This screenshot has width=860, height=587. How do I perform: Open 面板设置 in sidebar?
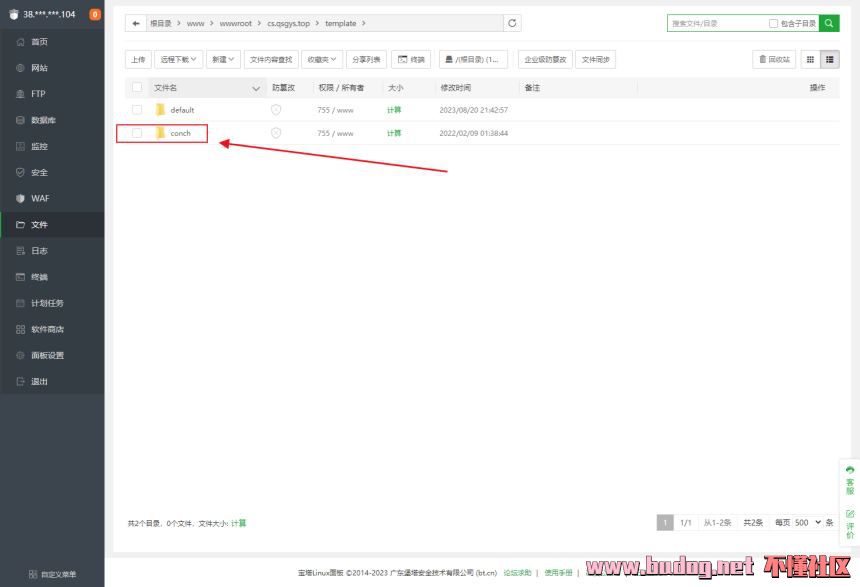(x=52, y=355)
